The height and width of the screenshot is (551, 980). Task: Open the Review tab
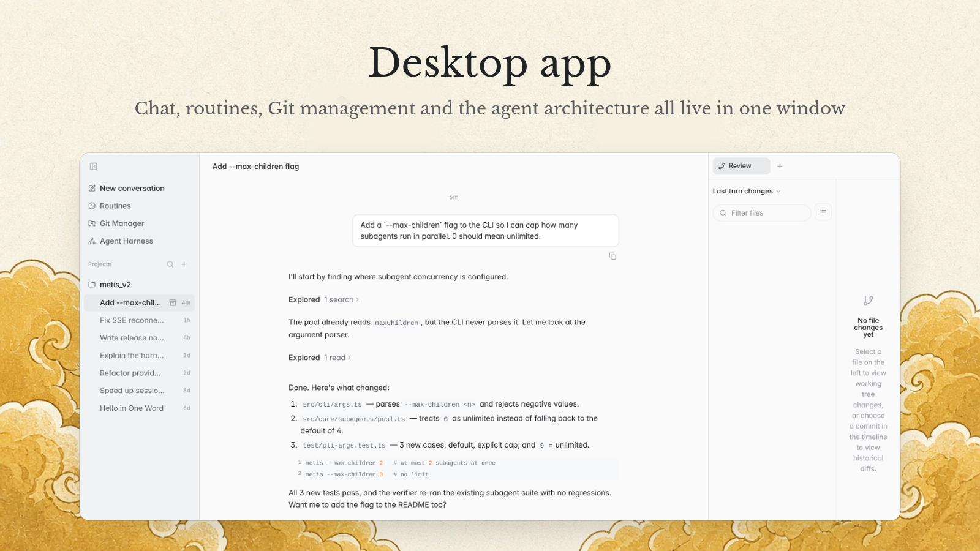(x=741, y=166)
